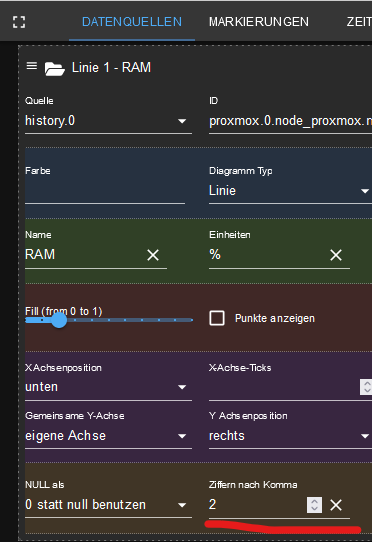This screenshot has width=372, height=542.
Task: Open the Quelle history.0 dropdown
Action: point(108,121)
